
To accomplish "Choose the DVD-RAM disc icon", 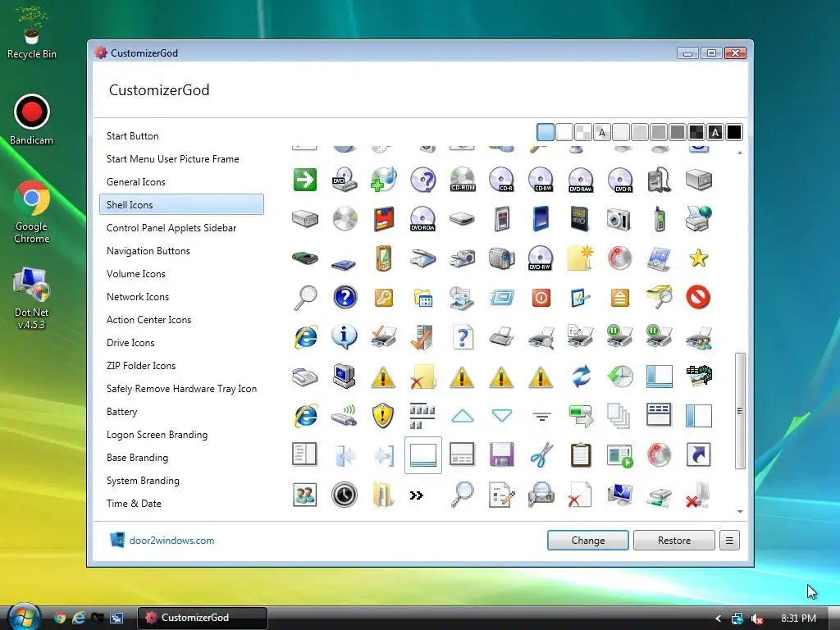I will click(x=580, y=180).
